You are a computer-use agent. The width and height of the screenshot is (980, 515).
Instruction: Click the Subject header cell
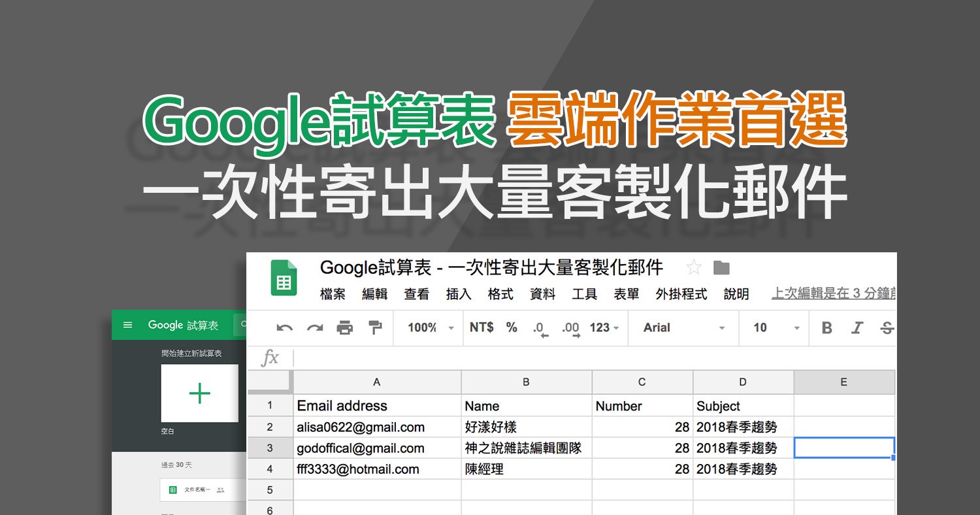(743, 406)
